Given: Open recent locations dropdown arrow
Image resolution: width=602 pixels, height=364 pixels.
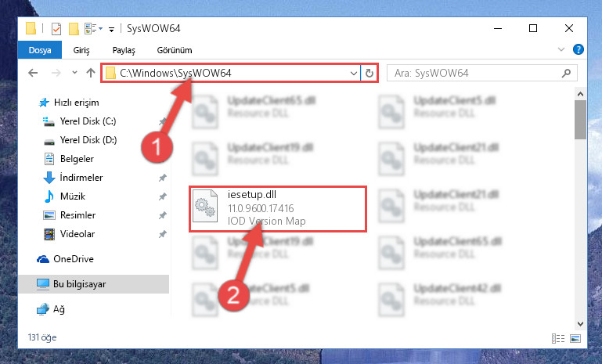Looking at the screenshot, I should (74, 73).
